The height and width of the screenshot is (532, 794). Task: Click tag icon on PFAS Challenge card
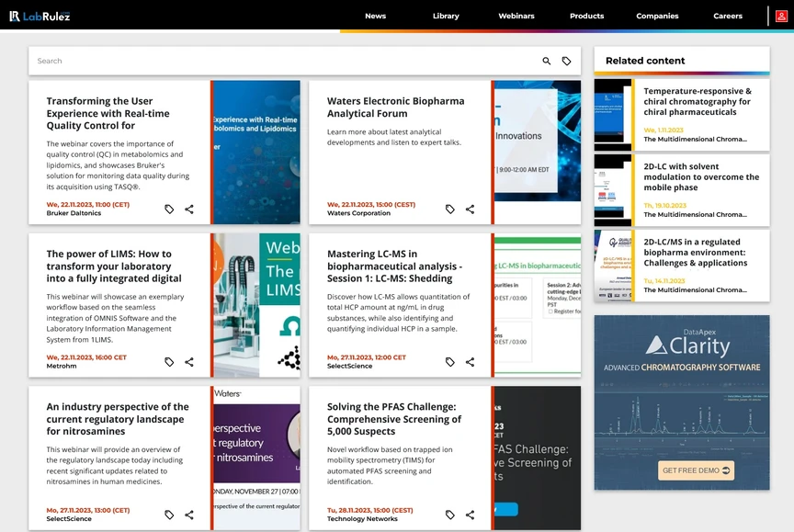tap(449, 515)
